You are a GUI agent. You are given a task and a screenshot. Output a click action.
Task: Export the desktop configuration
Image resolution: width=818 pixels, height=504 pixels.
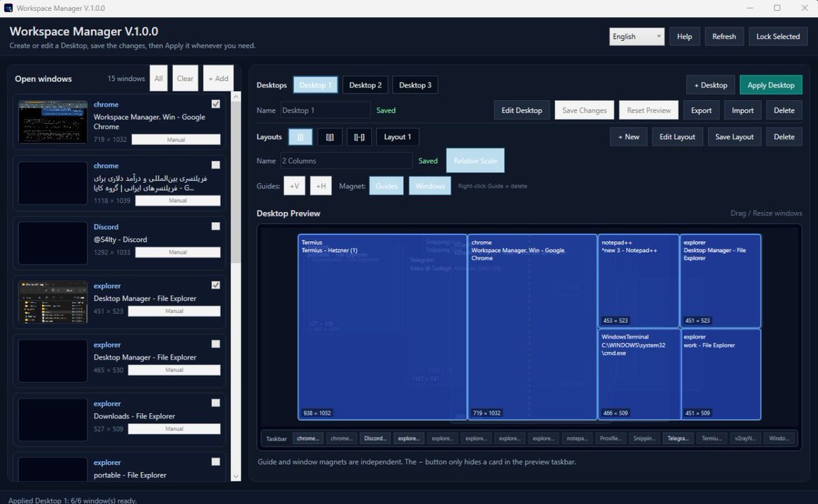pos(701,110)
